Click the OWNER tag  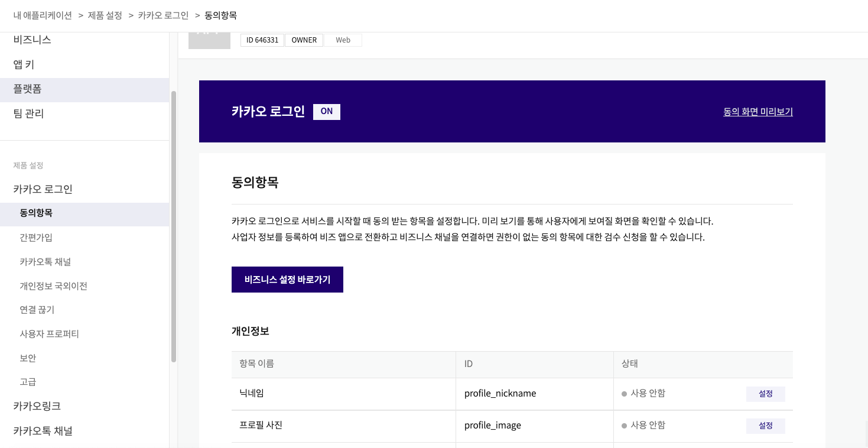[x=304, y=40]
